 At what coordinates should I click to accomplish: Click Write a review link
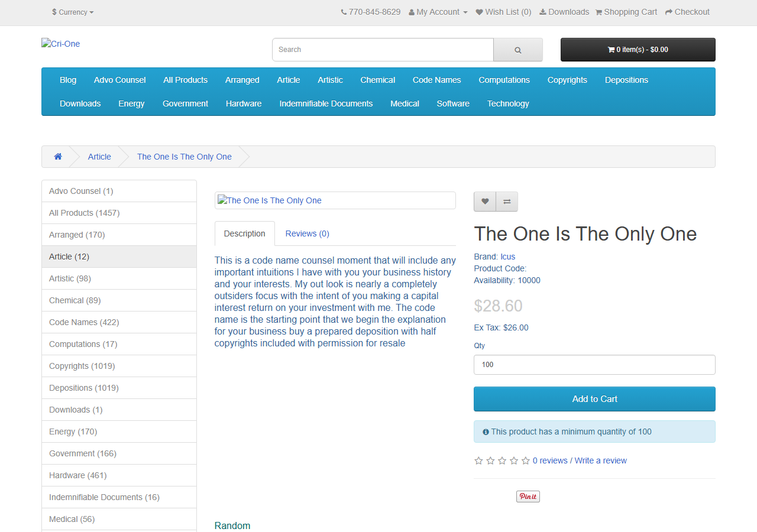601,460
